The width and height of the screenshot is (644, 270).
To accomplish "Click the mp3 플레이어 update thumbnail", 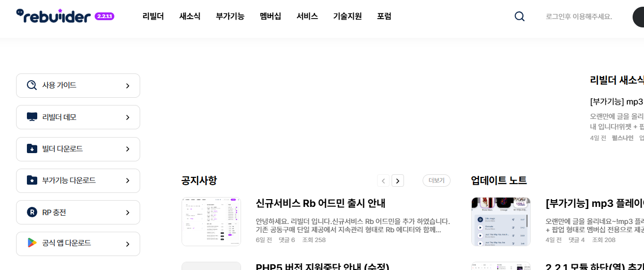I will tap(501, 221).
